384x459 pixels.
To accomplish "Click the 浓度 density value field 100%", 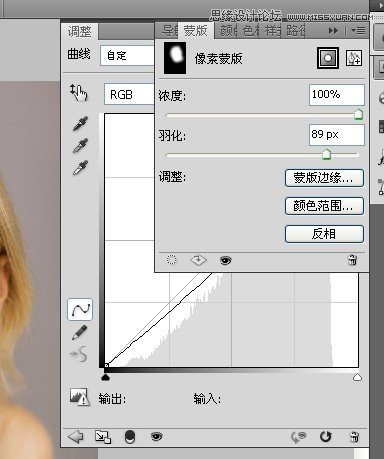I will (337, 95).
